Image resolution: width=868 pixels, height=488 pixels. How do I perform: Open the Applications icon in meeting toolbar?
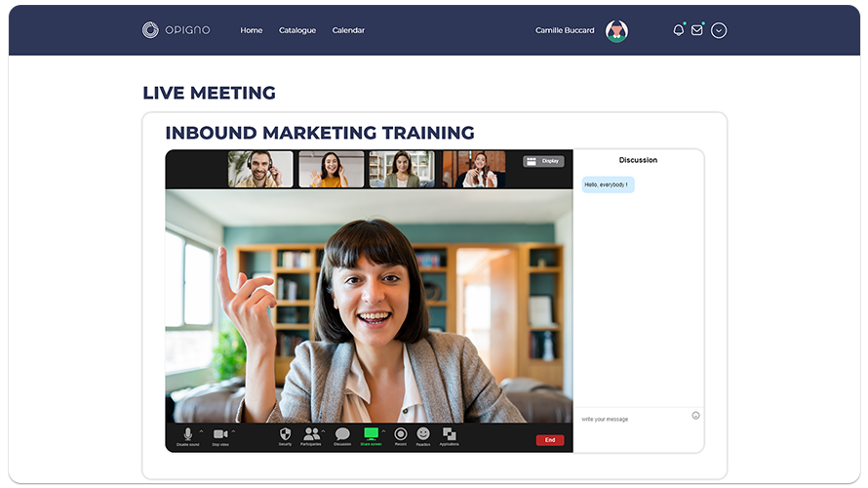450,434
